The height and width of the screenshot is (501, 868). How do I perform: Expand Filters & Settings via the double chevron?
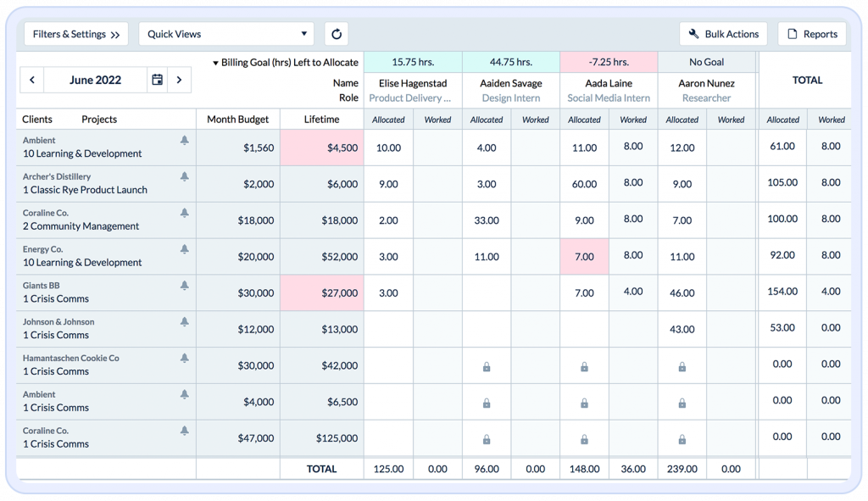point(113,34)
